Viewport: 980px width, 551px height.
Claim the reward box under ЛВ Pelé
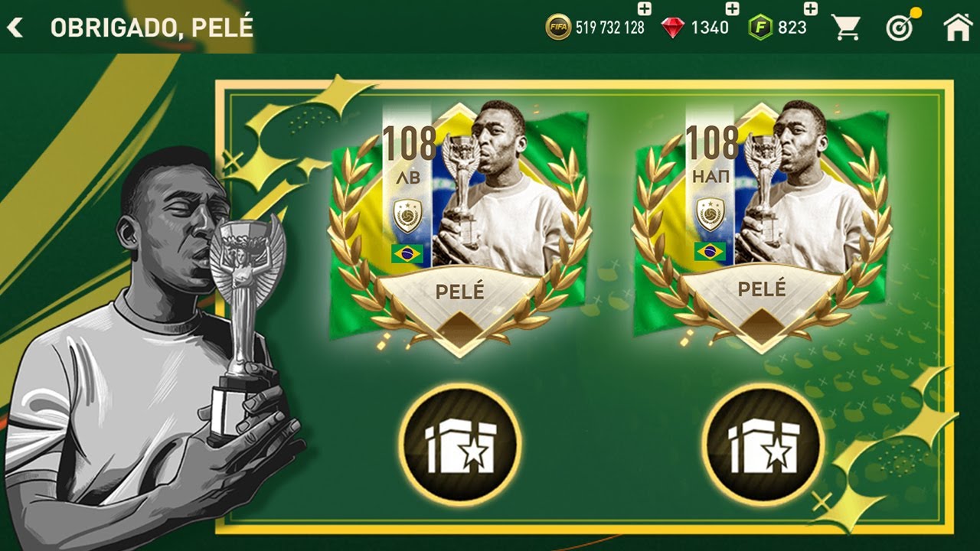(x=460, y=444)
